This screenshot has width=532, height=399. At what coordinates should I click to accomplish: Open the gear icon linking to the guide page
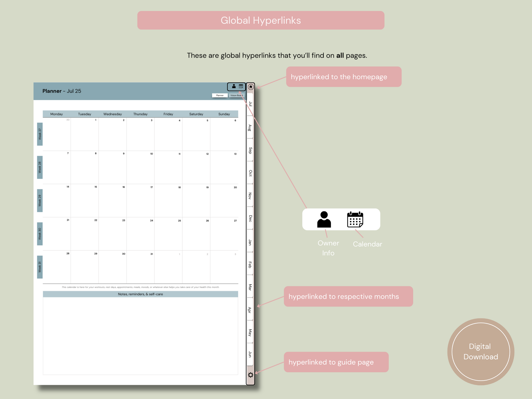251,375
